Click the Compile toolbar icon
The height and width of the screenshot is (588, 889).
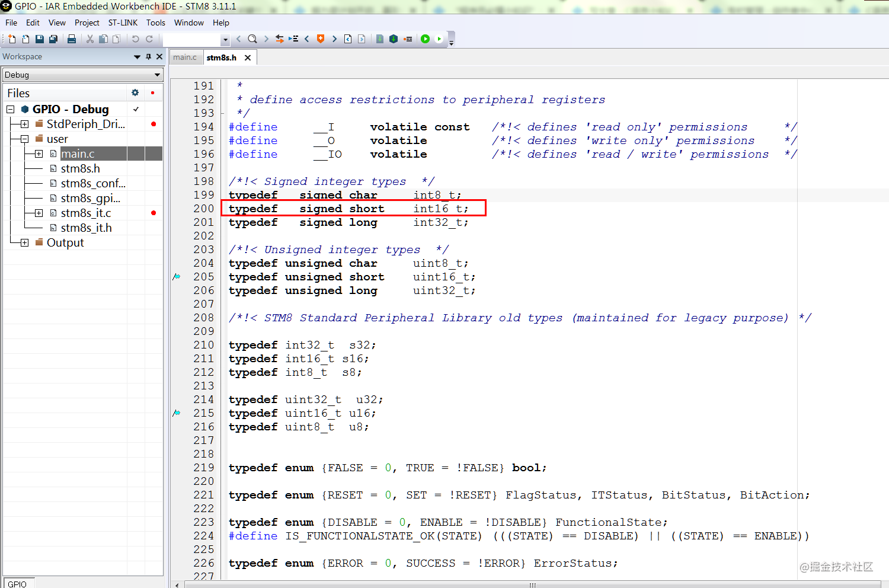(380, 39)
